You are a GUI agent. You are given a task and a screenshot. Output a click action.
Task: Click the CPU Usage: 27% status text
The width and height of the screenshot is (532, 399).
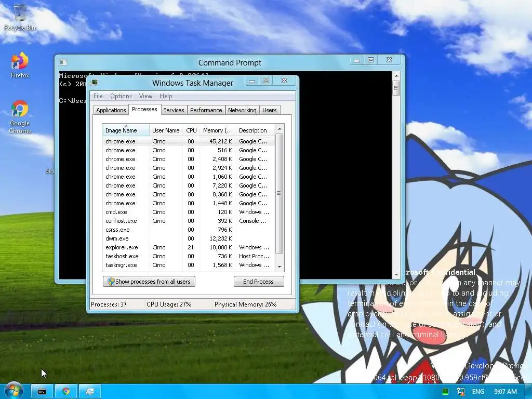pos(169,304)
